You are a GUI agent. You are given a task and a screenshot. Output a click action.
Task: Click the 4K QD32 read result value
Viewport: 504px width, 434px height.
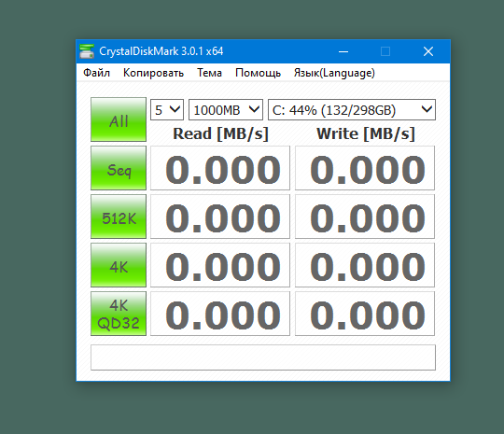coord(220,314)
